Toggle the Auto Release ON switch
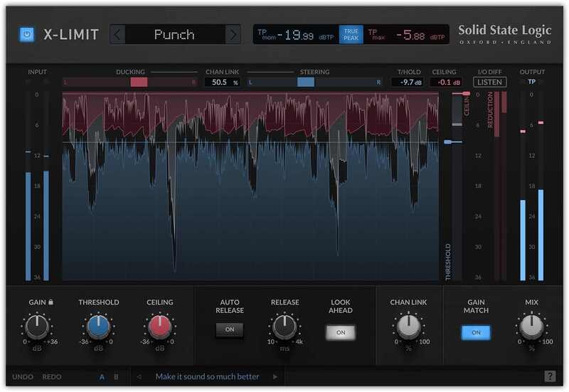The width and height of the screenshot is (569, 392). pos(230,330)
